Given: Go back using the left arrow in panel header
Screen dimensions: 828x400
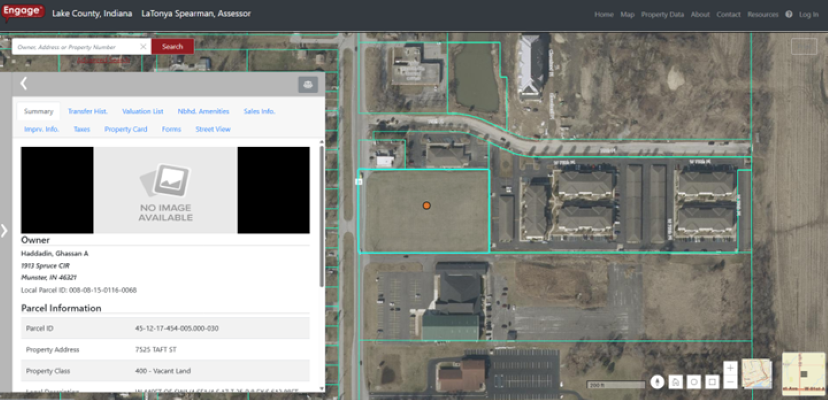Looking at the screenshot, I should pos(23,83).
